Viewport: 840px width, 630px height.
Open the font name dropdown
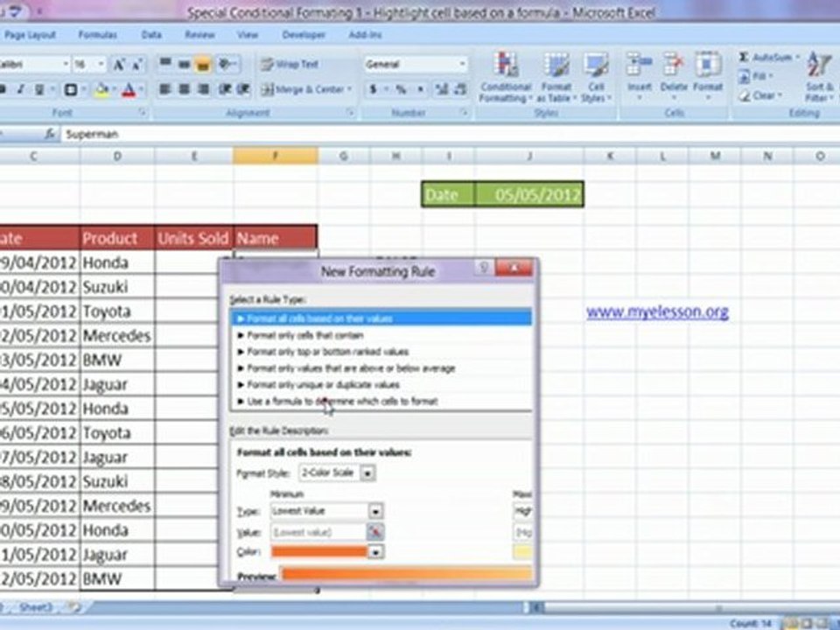tap(66, 65)
